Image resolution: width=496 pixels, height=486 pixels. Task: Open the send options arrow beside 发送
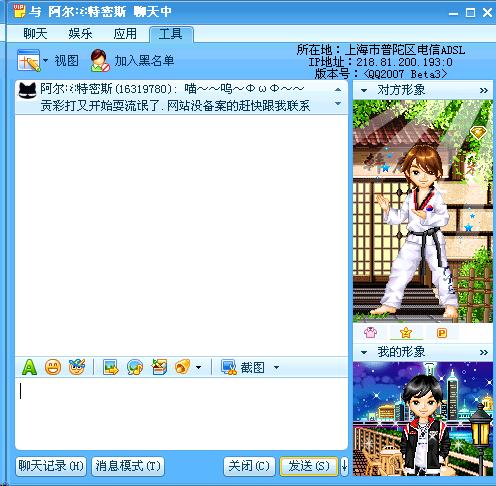pyautogui.click(x=344, y=466)
